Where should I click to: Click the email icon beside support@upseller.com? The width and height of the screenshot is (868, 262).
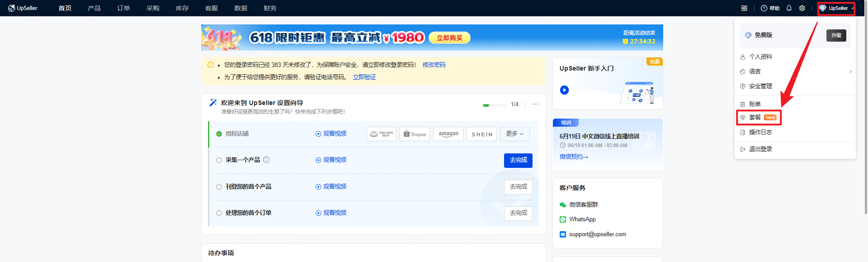point(563,234)
